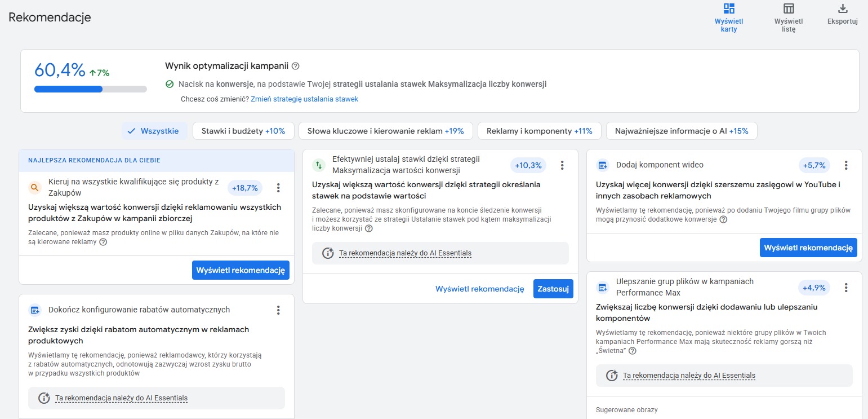
Task: Select the Wszystkie filter chip
Action: click(154, 131)
